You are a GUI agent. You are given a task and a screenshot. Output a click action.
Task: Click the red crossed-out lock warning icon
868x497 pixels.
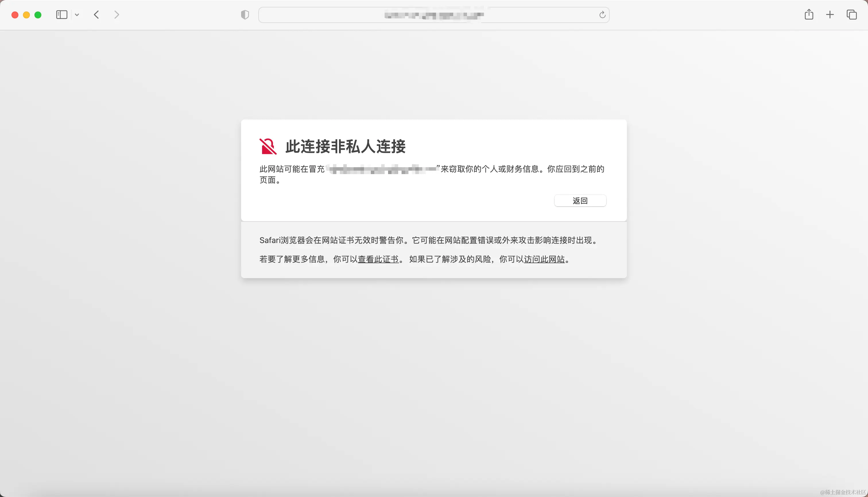(268, 147)
